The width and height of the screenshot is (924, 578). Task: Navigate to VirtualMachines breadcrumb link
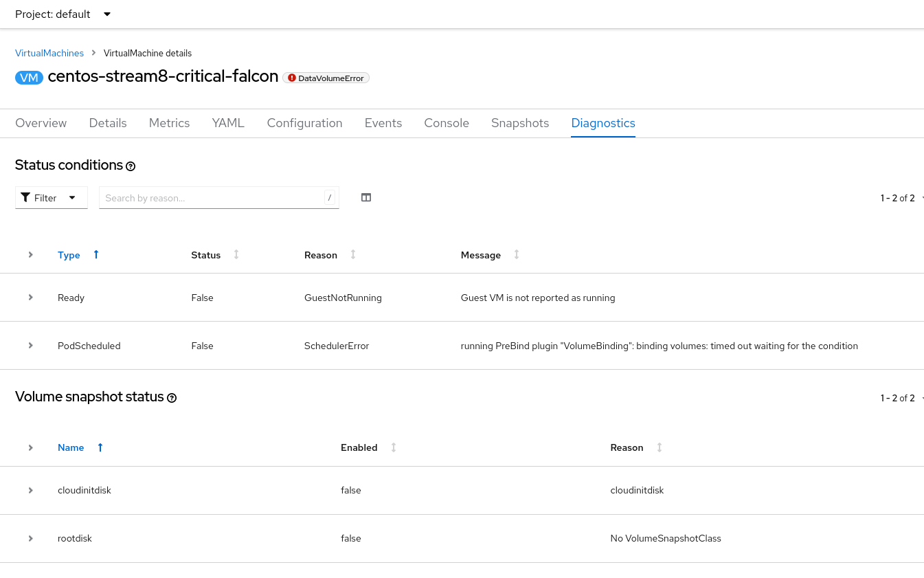click(49, 53)
